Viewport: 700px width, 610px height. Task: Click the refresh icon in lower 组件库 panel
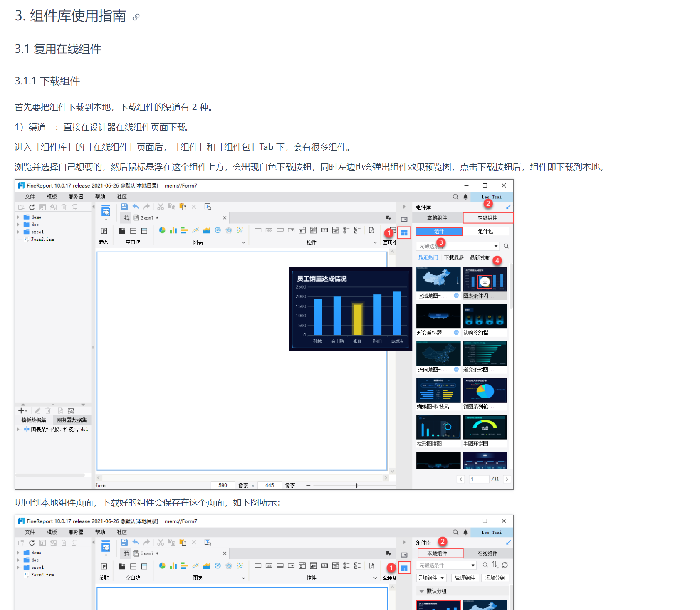tap(505, 565)
